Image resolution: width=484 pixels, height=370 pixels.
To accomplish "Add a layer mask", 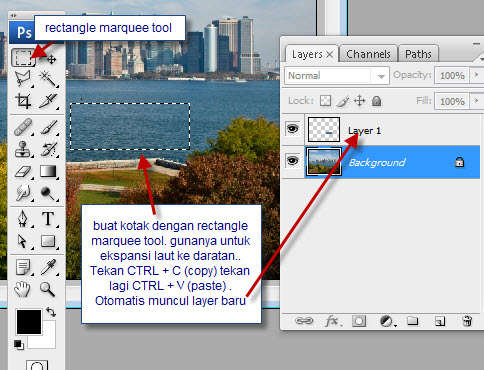I will tap(359, 321).
